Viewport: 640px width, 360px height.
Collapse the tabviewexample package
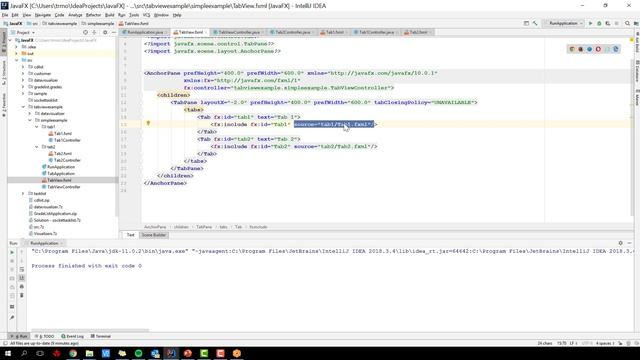[x=23, y=107]
